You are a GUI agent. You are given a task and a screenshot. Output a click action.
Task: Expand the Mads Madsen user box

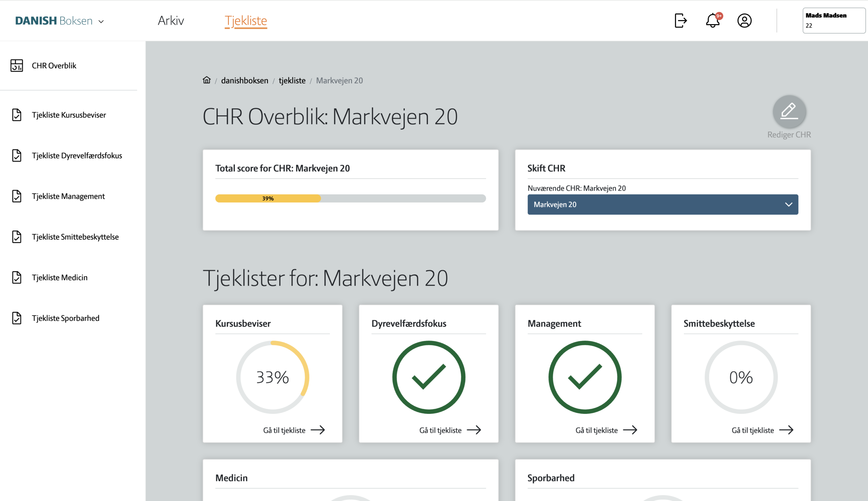click(x=834, y=21)
